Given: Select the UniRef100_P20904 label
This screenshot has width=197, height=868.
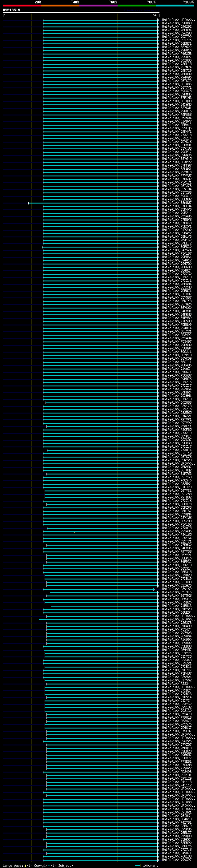Looking at the screenshot, I should (x=177, y=677).
